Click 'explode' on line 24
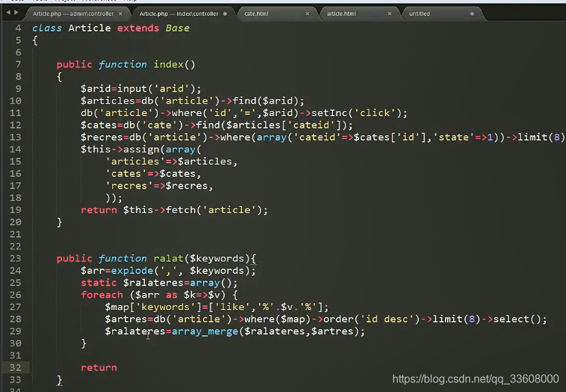The width and height of the screenshot is (566, 392). point(132,270)
